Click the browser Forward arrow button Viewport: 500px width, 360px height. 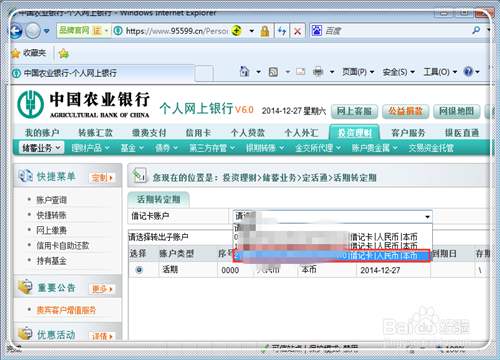click(x=33, y=31)
